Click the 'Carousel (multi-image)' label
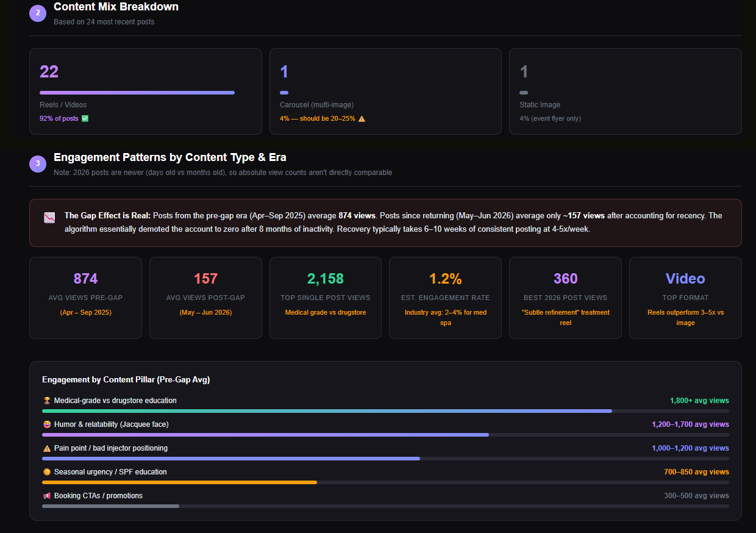 point(316,105)
